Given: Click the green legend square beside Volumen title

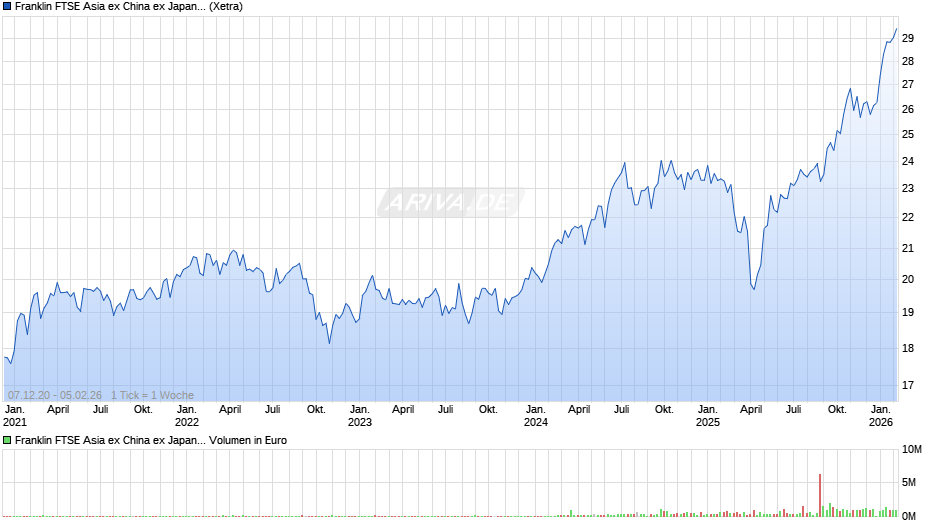Looking at the screenshot, I should click(7, 440).
